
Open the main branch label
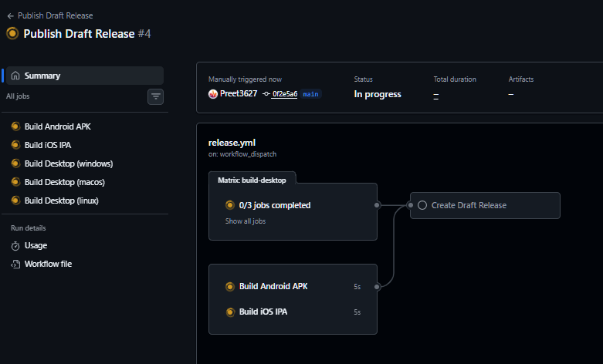[x=310, y=94]
